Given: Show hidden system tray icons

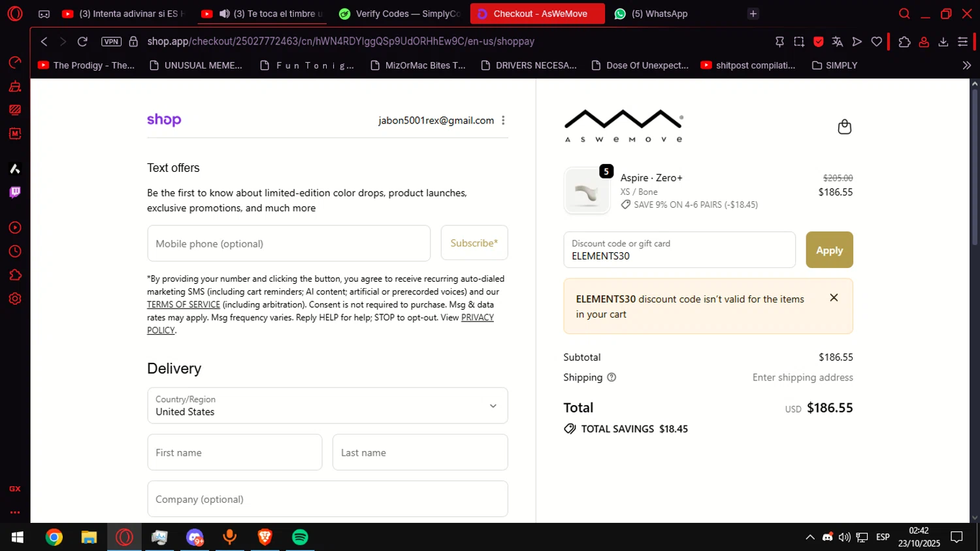Looking at the screenshot, I should tap(810, 537).
